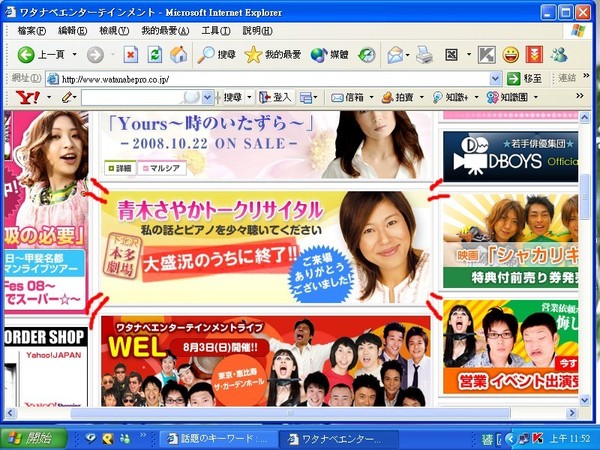The width and height of the screenshot is (600, 450).
Task: Open the back button history dropdown arrow
Action: point(75,55)
